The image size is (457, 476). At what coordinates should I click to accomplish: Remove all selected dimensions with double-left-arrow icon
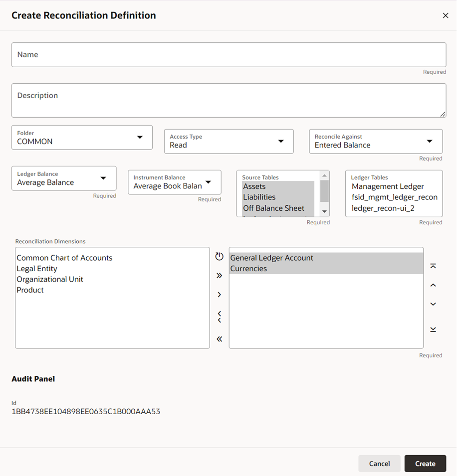coord(219,338)
